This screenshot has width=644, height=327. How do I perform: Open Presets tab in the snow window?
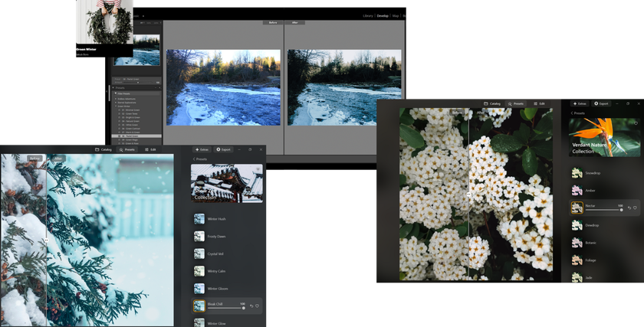127,150
